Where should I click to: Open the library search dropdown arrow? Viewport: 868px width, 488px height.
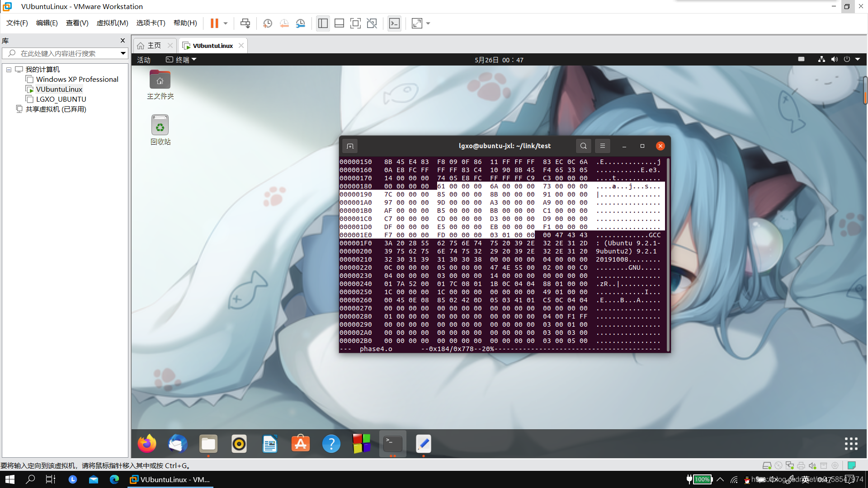point(123,53)
